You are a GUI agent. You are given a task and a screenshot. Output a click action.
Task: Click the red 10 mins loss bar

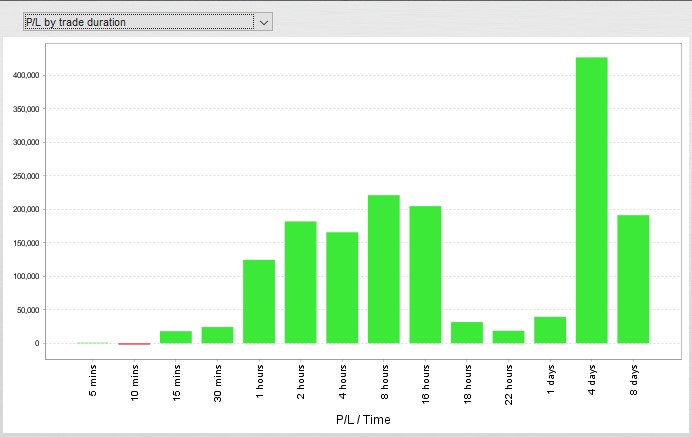(134, 344)
